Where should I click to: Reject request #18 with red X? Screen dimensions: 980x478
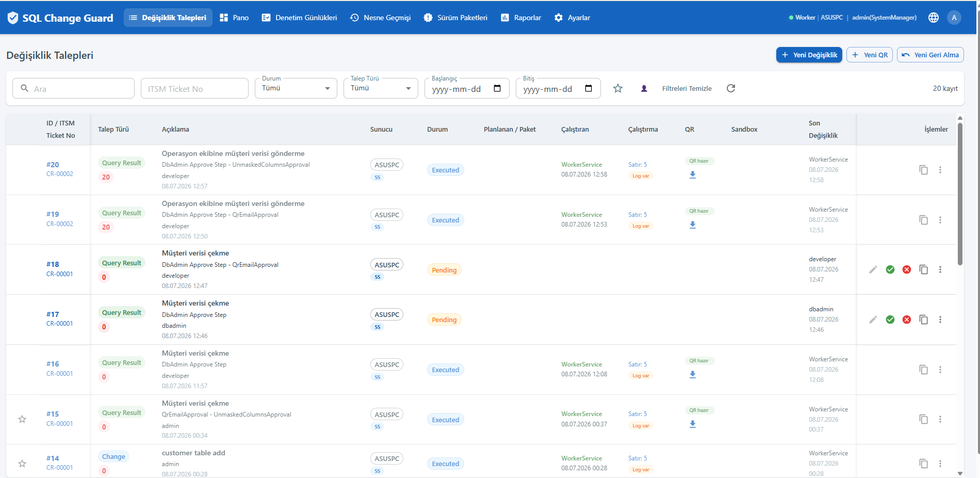[x=907, y=269]
